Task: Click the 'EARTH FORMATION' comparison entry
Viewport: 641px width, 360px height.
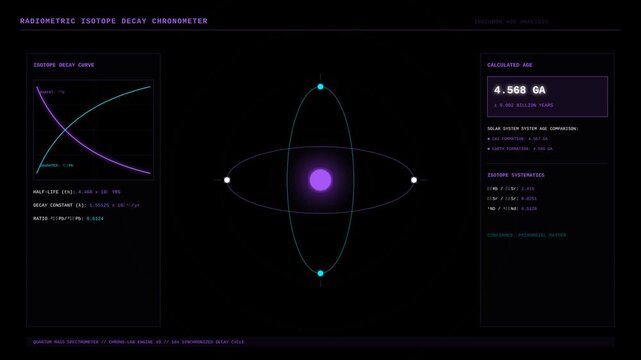Action: [520, 149]
